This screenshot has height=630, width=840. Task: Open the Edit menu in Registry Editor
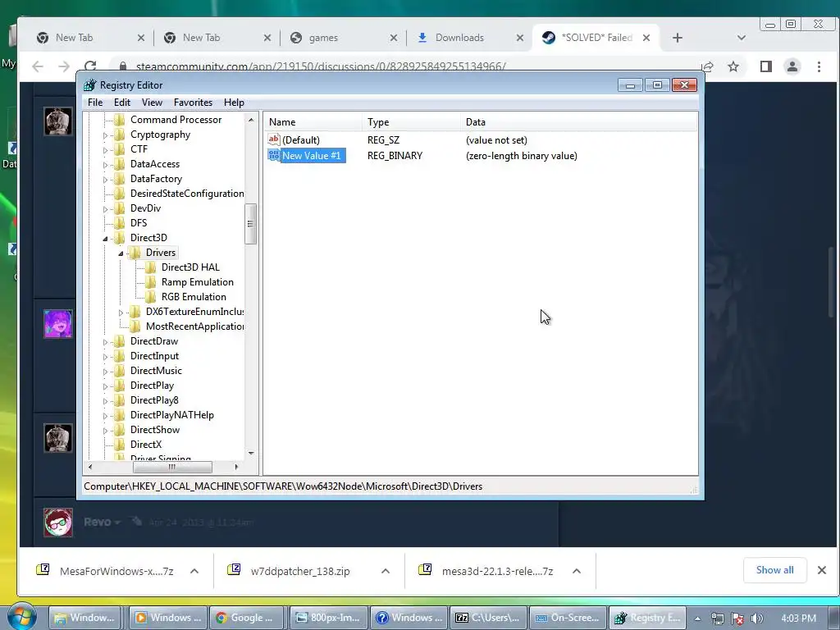pyautogui.click(x=121, y=103)
